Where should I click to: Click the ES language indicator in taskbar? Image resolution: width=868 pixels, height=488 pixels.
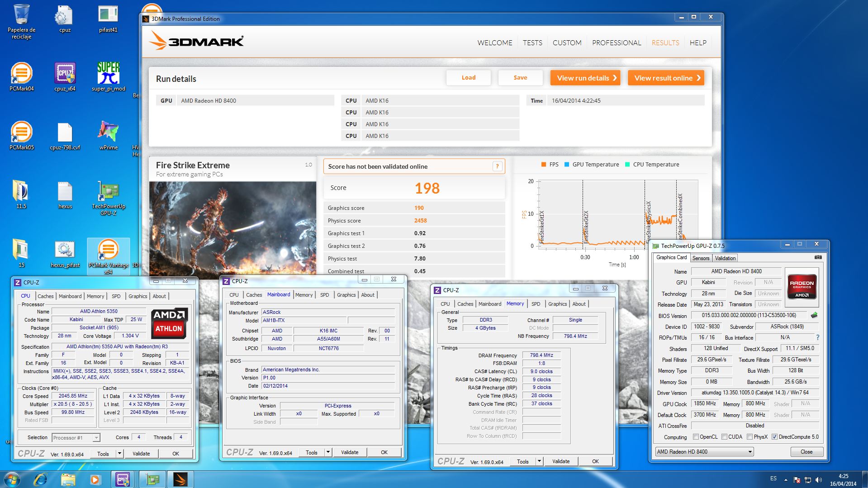pos(773,479)
